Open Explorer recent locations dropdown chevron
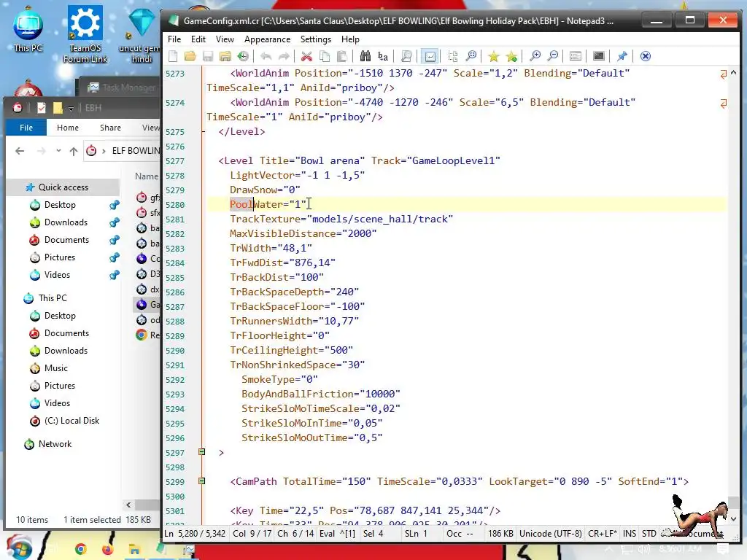Viewport: 747px width, 560px height. 58,151
